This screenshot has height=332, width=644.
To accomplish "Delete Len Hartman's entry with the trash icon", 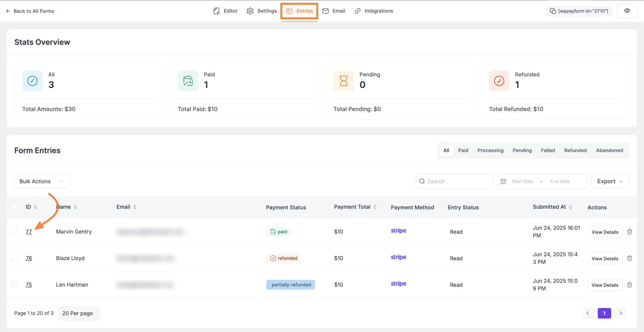I will 629,285.
